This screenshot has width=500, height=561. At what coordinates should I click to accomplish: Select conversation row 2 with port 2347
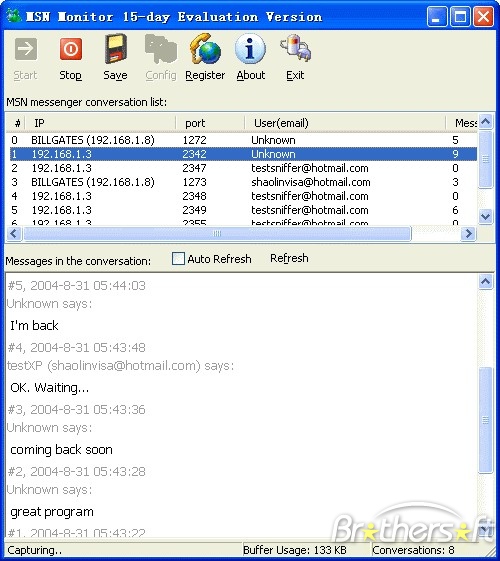pos(242,168)
